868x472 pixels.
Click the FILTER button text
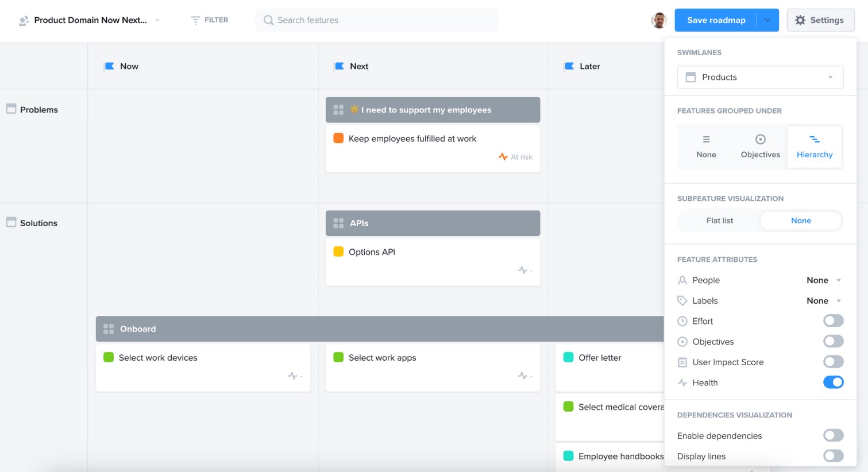[216, 20]
